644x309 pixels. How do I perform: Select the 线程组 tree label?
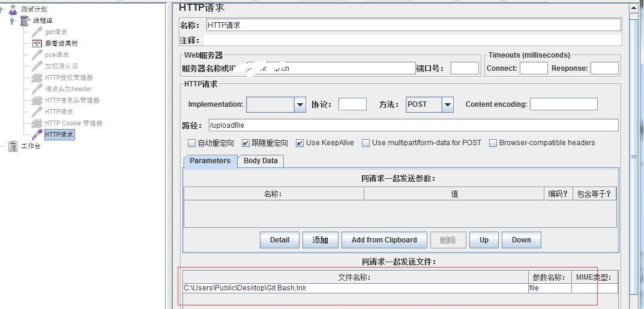[x=42, y=20]
